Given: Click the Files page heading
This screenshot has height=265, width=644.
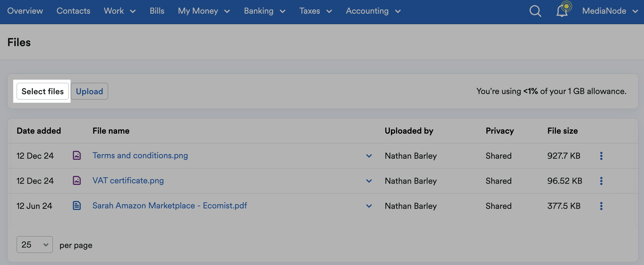Looking at the screenshot, I should [19, 42].
